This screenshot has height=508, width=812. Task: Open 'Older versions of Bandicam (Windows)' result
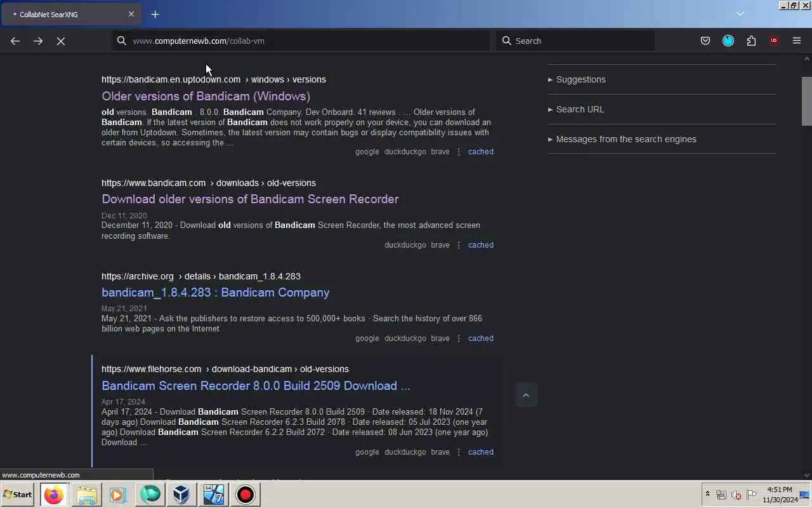pos(206,97)
